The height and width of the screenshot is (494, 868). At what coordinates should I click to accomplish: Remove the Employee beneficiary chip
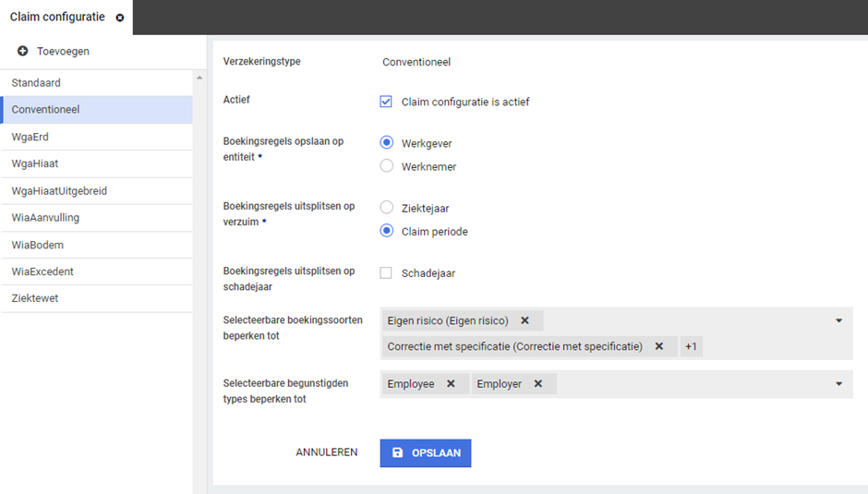click(451, 384)
